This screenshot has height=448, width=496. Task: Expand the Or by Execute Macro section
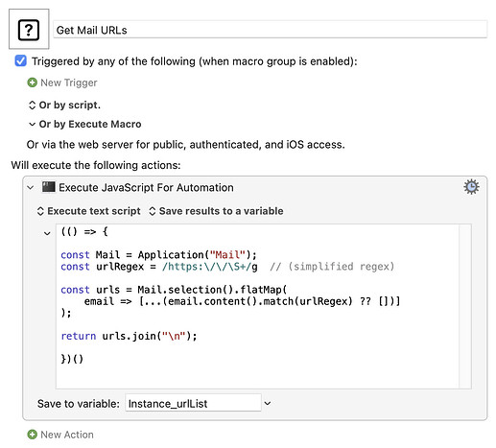[x=32, y=124]
